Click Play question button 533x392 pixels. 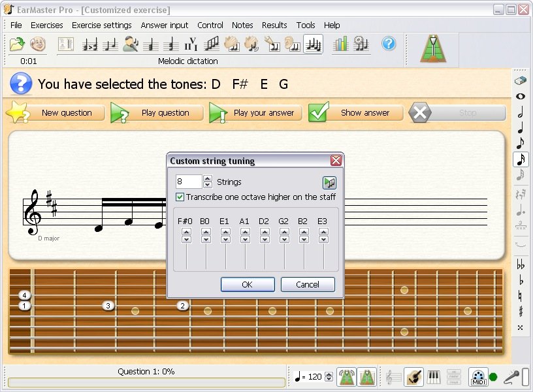click(157, 112)
